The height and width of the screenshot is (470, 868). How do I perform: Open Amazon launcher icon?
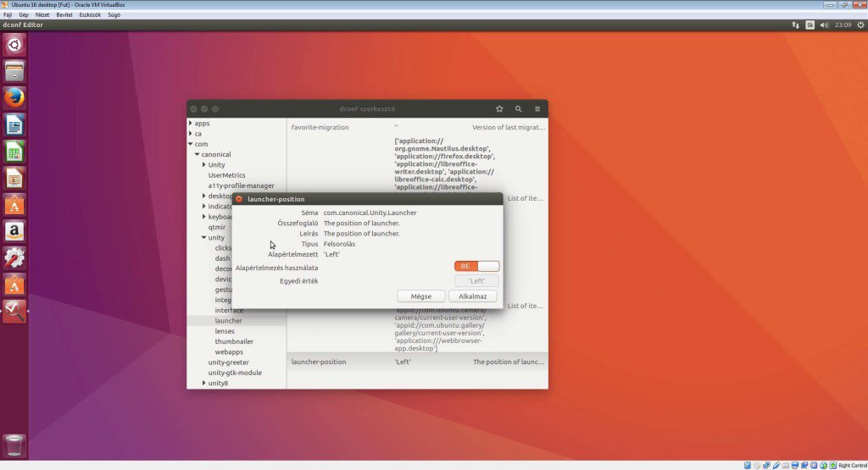click(14, 232)
